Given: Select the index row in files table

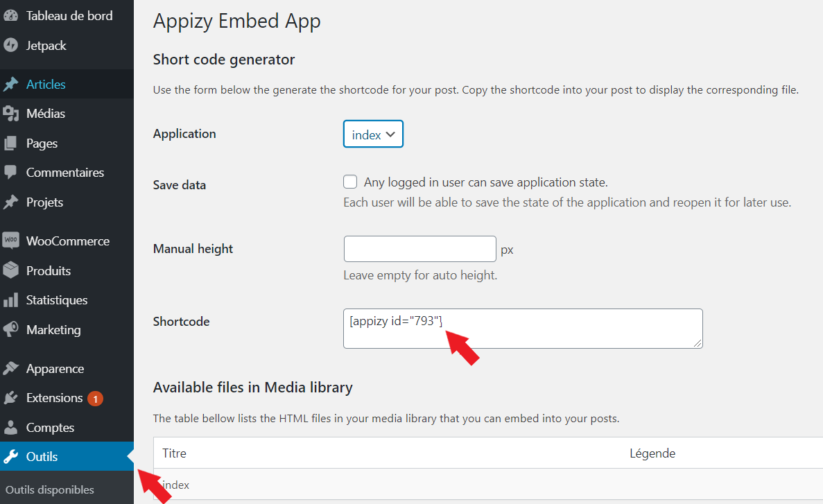Looking at the screenshot, I should 176,485.
